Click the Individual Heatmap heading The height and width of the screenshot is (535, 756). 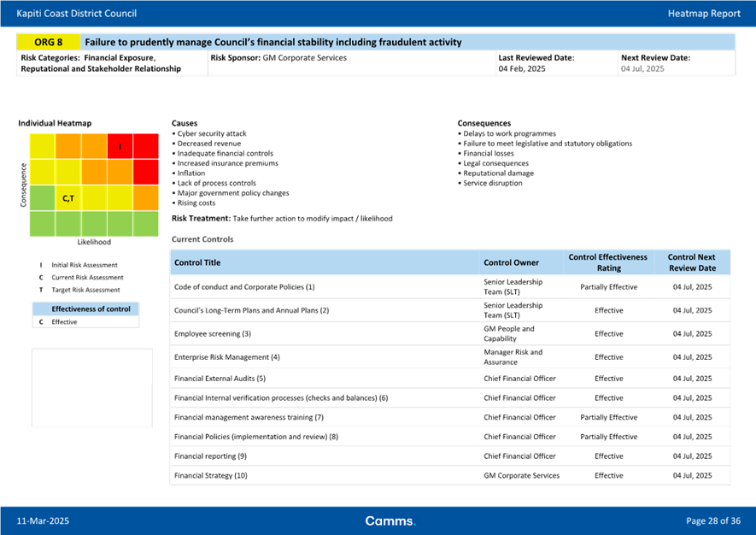pyautogui.click(x=55, y=123)
